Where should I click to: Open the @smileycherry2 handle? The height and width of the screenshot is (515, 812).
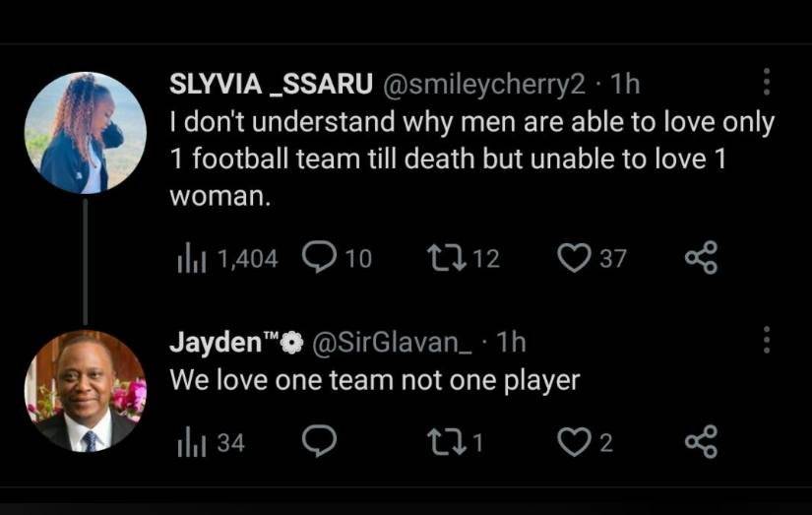tap(484, 84)
